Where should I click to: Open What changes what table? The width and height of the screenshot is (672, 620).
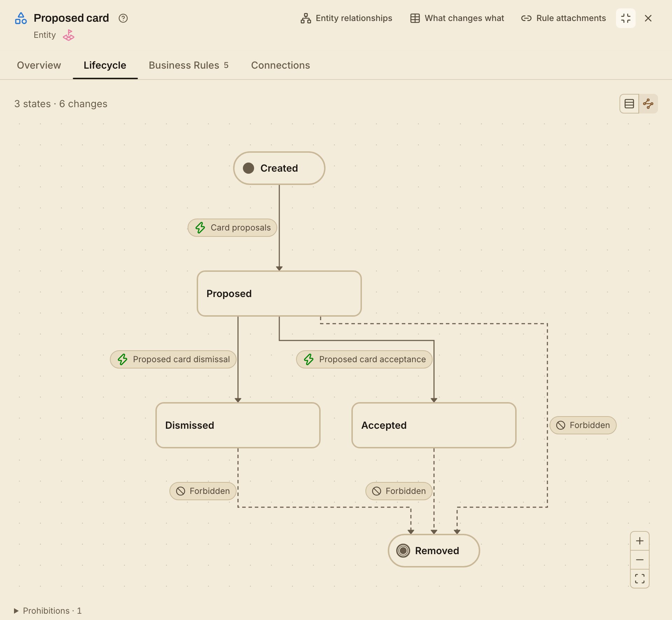pyautogui.click(x=457, y=18)
